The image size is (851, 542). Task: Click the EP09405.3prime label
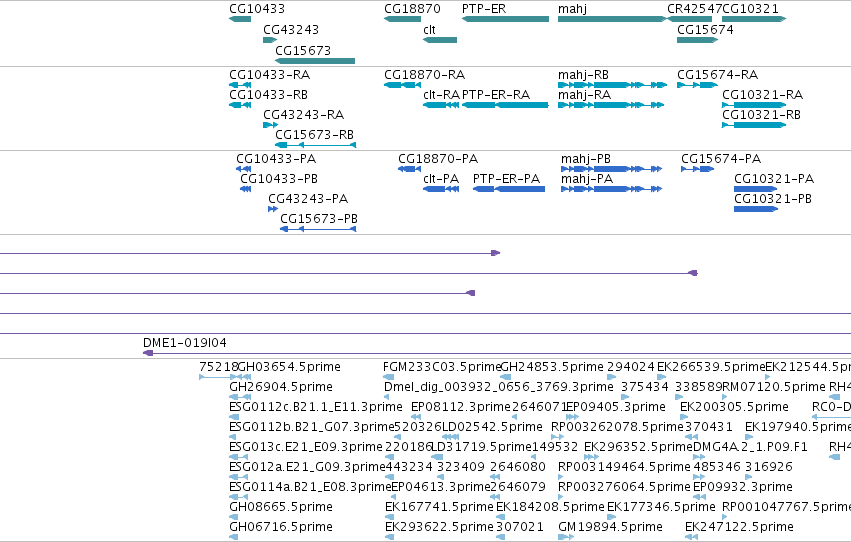[615, 407]
